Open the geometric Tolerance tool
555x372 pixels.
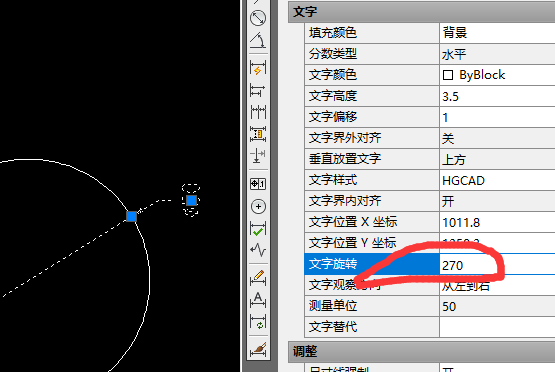[x=258, y=184]
